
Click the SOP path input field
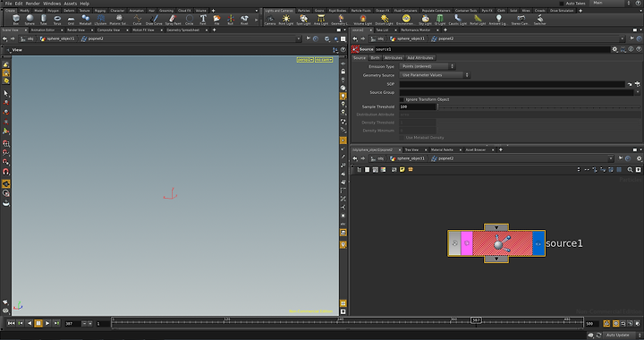tap(513, 84)
